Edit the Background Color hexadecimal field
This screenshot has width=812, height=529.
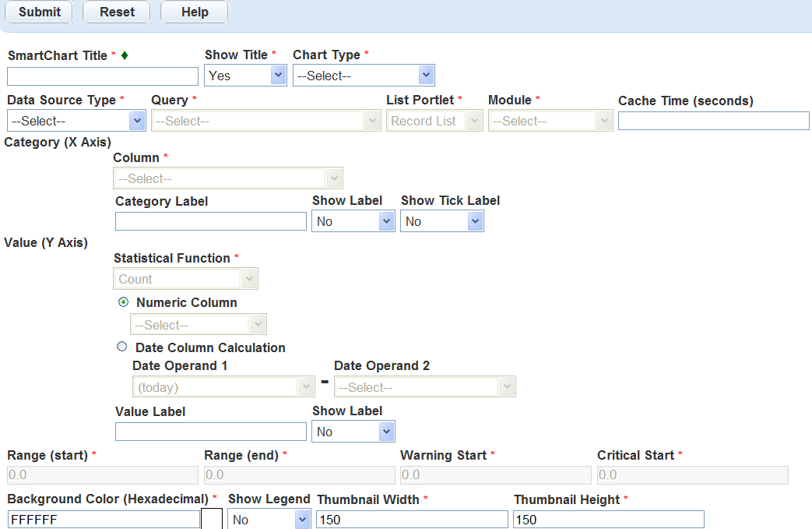coord(104,520)
